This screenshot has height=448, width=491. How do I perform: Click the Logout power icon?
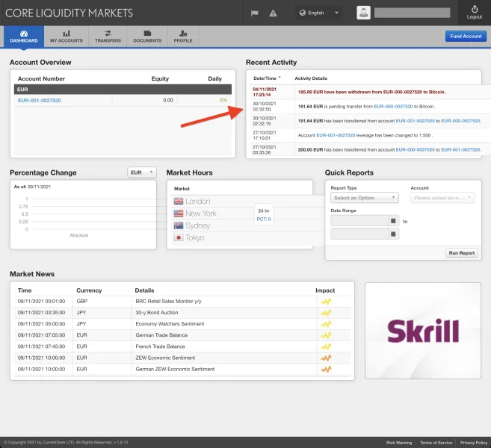tap(474, 10)
